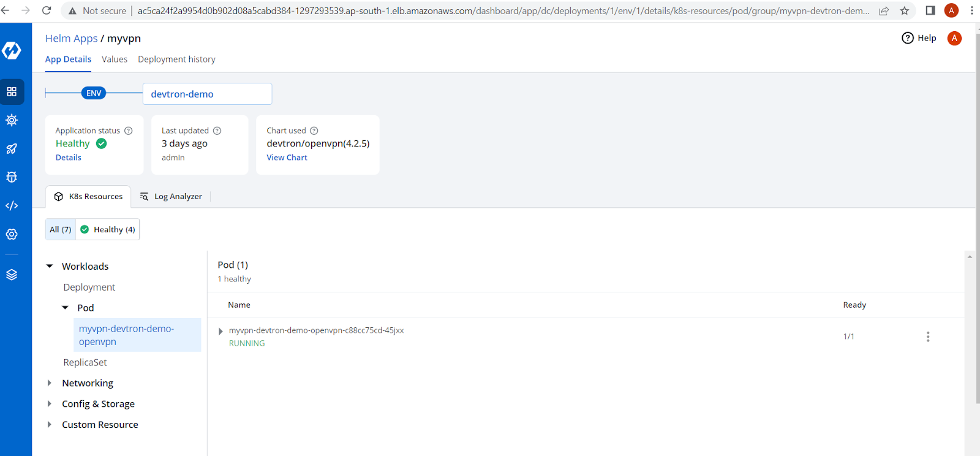
Task: Open the stacked layers icon in sidebar
Action: coord(12,275)
